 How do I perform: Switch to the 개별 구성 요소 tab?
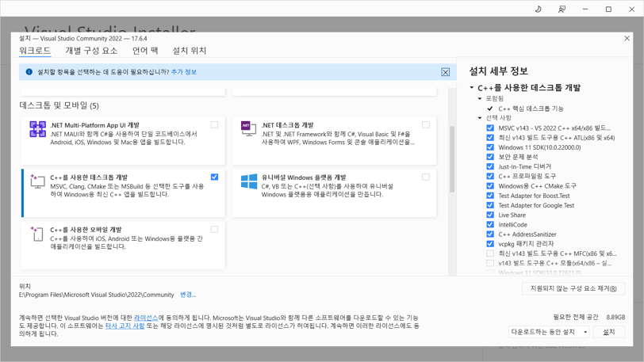pos(91,51)
